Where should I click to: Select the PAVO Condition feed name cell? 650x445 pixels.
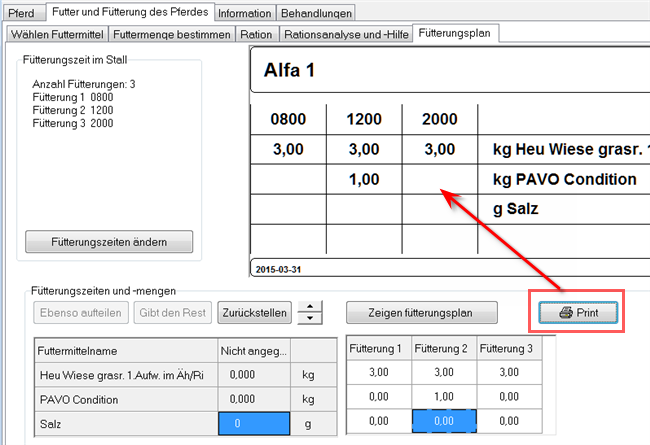[126, 399]
